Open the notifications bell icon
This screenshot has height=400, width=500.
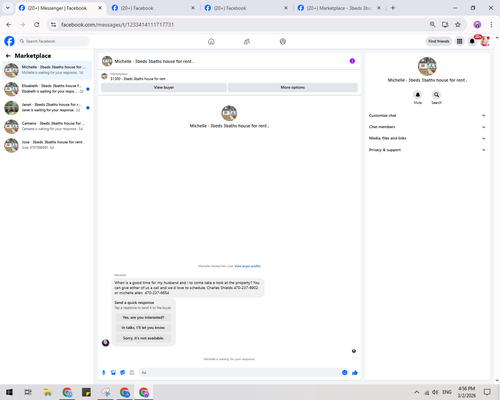click(x=472, y=41)
